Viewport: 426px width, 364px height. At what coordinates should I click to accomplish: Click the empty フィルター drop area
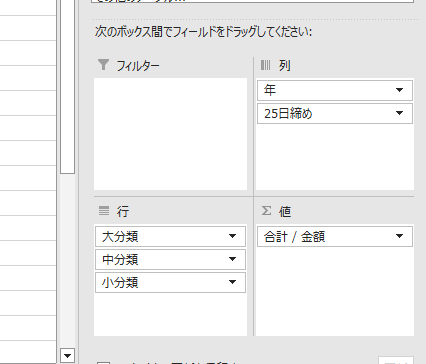tap(171, 134)
